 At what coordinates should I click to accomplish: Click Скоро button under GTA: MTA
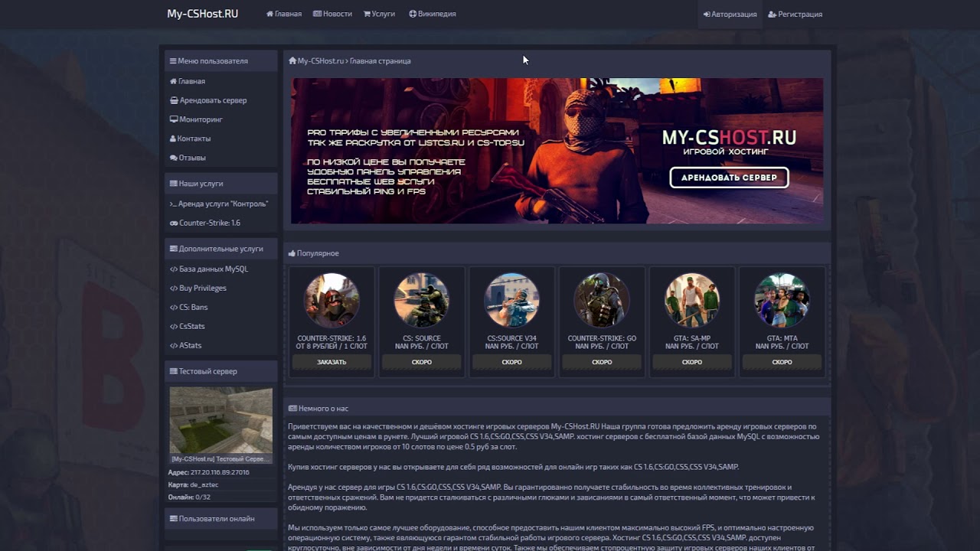tap(782, 362)
